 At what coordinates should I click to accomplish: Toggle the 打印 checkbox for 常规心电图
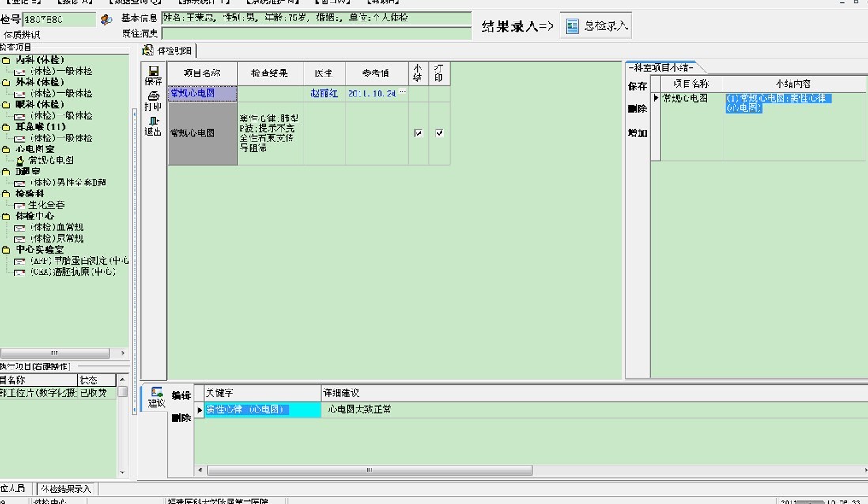(439, 133)
